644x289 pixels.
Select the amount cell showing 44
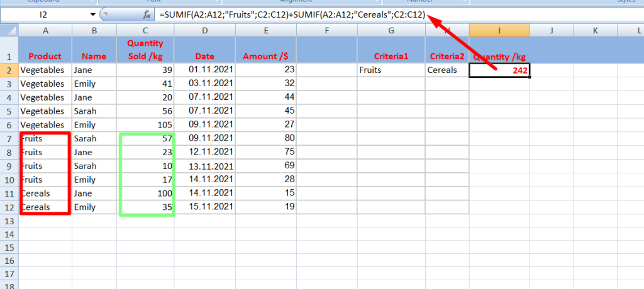(x=265, y=97)
